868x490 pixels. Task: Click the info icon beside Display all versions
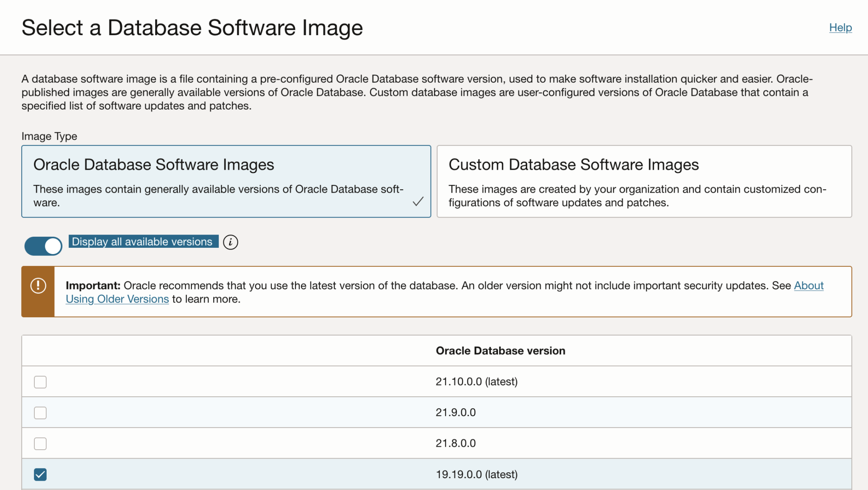(x=231, y=242)
